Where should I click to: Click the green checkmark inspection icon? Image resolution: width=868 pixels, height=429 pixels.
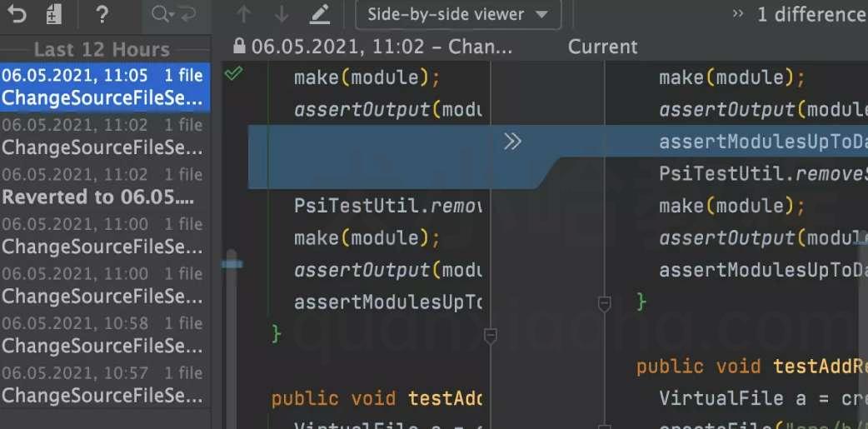pyautogui.click(x=233, y=73)
